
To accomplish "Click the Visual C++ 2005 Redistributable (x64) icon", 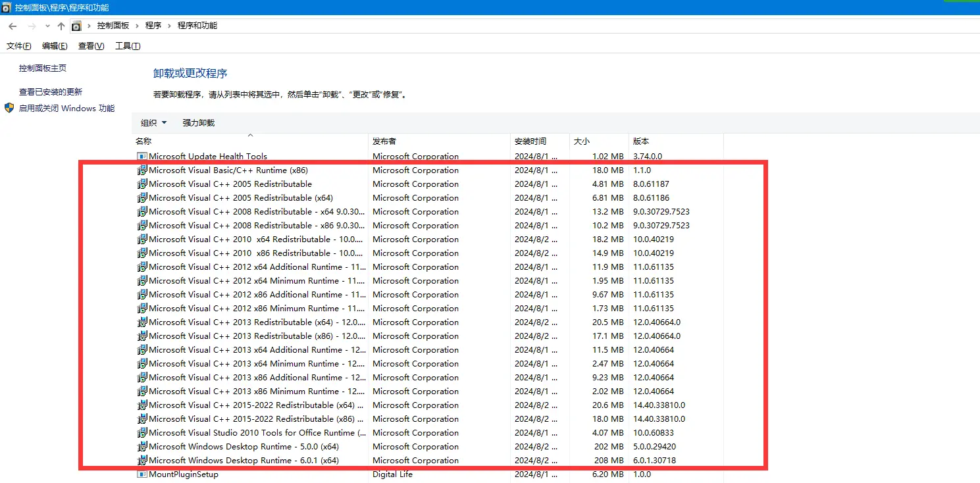I will click(x=142, y=198).
